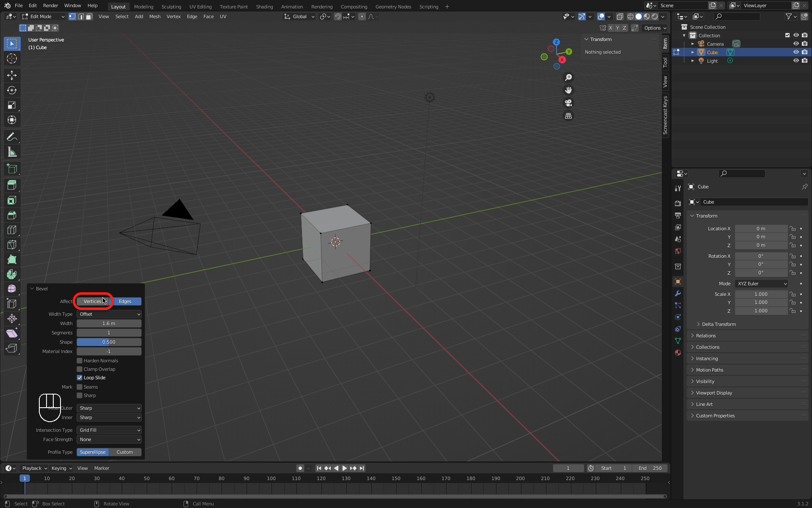Open the Tool tab in sidebar
The width and height of the screenshot is (812, 508).
[665, 62]
